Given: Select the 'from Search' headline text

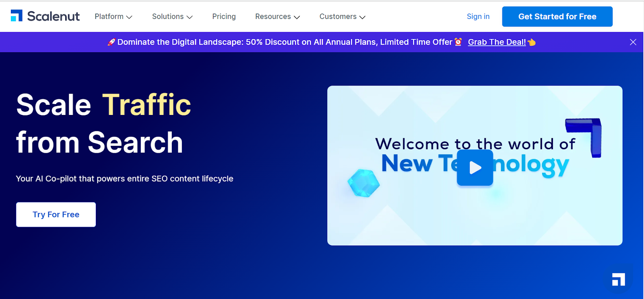Looking at the screenshot, I should click(99, 143).
